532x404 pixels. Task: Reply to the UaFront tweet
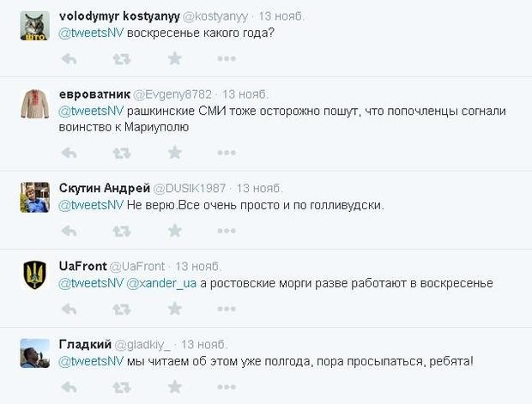[x=70, y=310]
